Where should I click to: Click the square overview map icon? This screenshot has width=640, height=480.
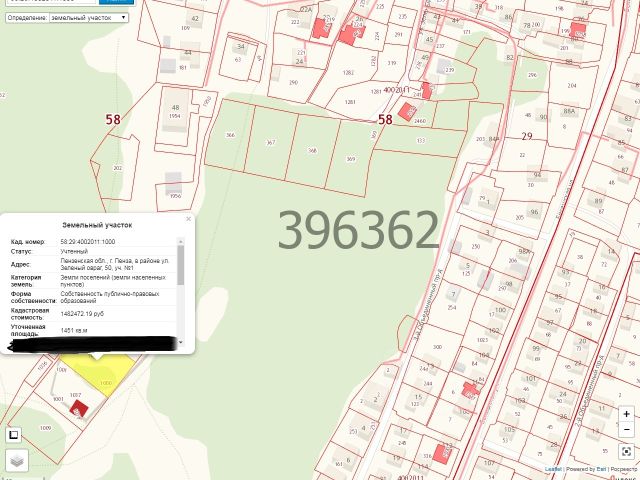(13, 435)
